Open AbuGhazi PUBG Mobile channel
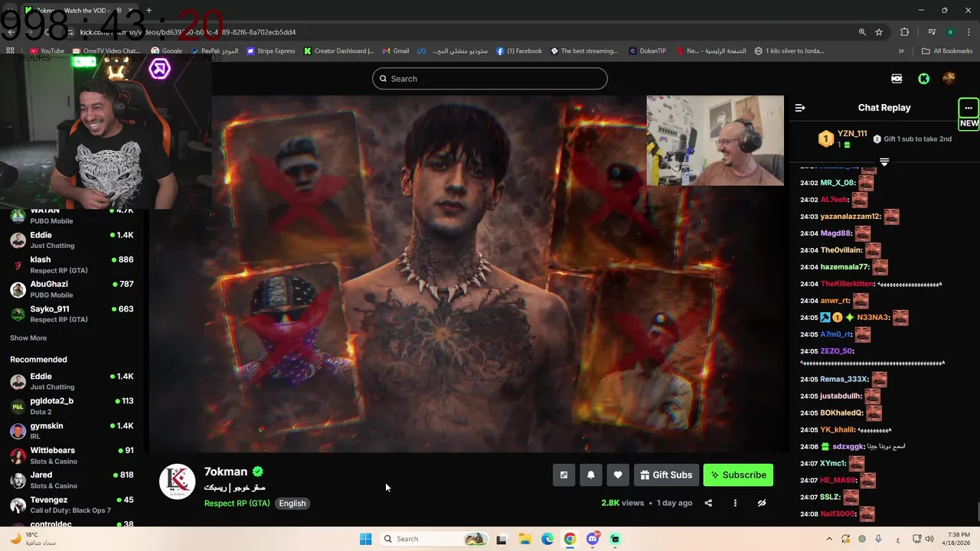 point(71,289)
